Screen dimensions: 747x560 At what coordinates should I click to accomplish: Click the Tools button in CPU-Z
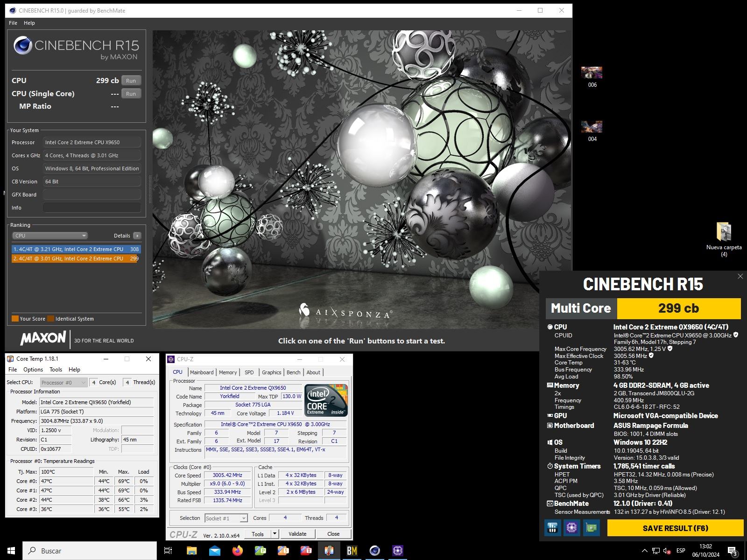[258, 534]
